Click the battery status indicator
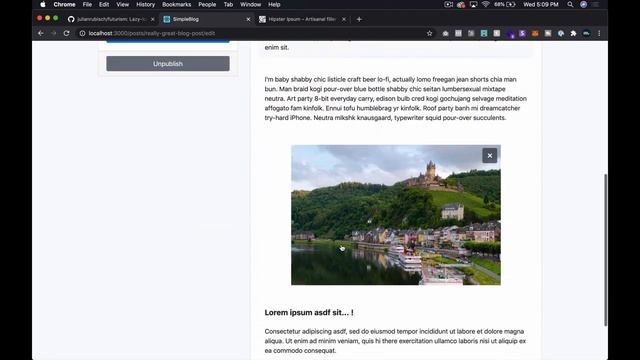Screen dimensions: 640x360 click(x=505, y=4)
